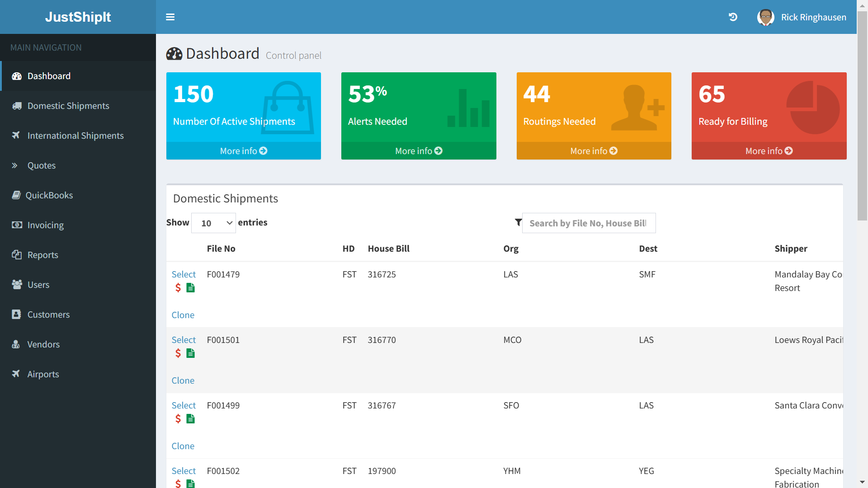Click the 150 Active Shipments count
The height and width of the screenshot is (488, 868).
point(193,94)
